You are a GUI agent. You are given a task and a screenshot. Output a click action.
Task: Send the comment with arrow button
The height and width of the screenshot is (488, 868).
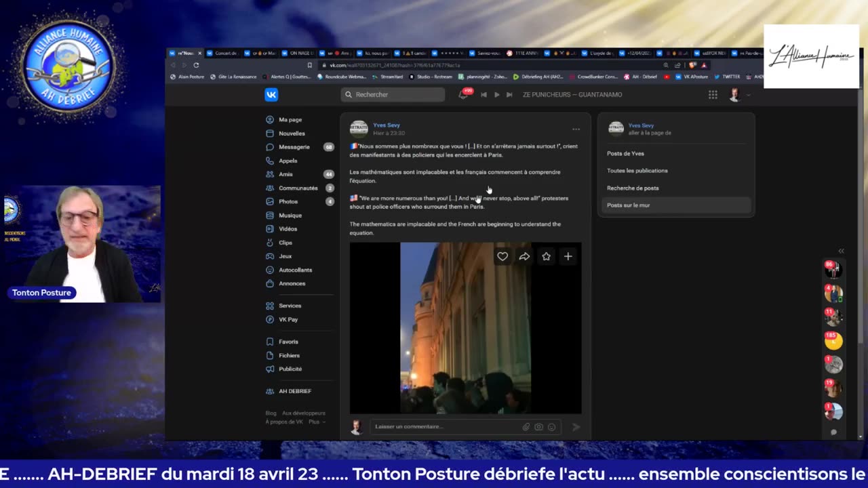tap(576, 427)
